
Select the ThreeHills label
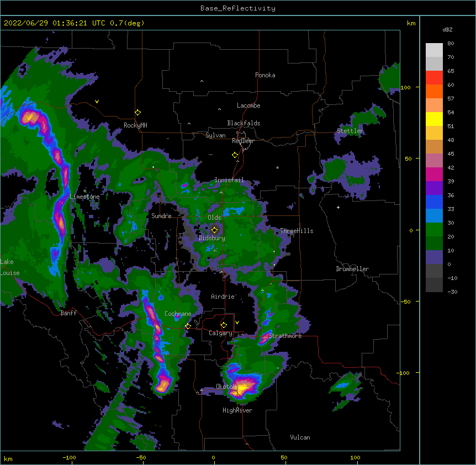pyautogui.click(x=297, y=231)
